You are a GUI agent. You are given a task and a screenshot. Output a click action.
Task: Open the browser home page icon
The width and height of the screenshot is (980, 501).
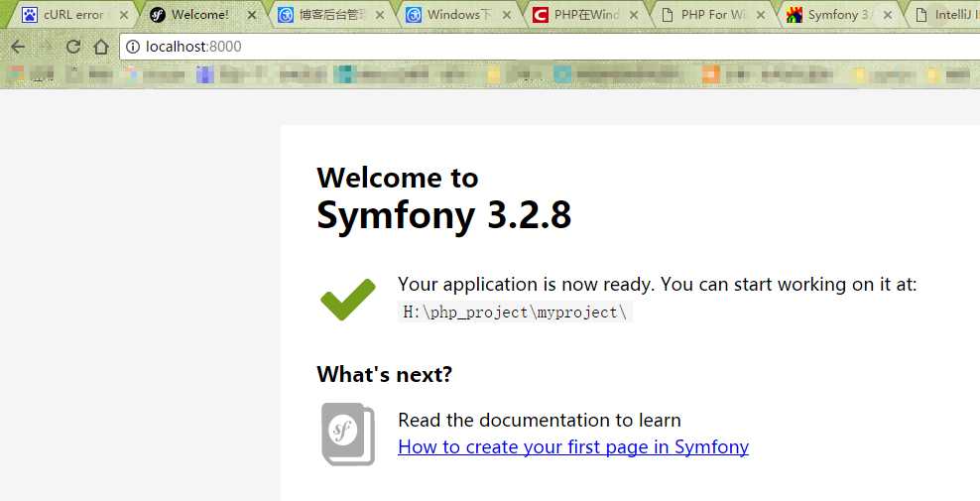[100, 47]
